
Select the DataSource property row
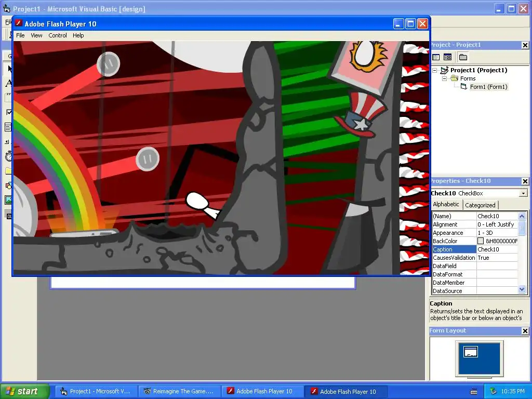pos(475,291)
